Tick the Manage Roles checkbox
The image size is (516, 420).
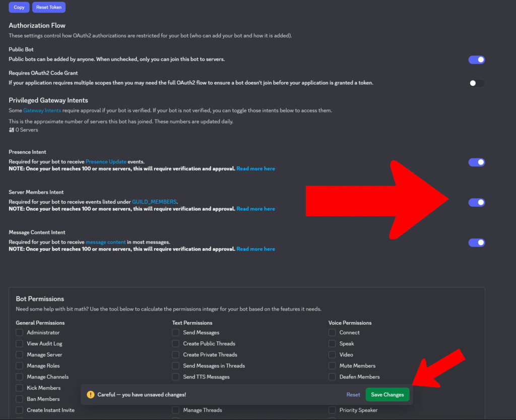point(20,366)
